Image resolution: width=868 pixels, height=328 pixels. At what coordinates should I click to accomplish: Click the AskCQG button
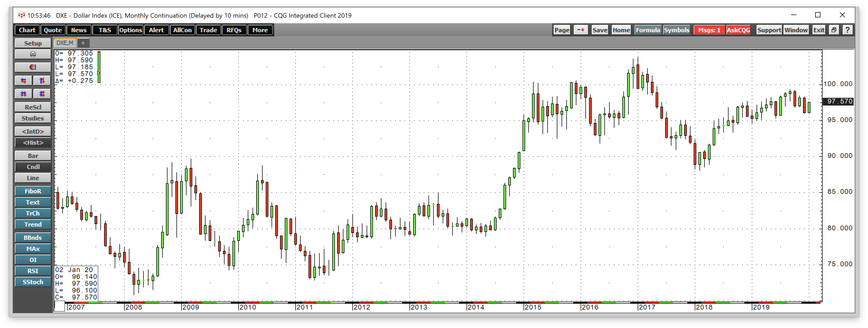[738, 30]
